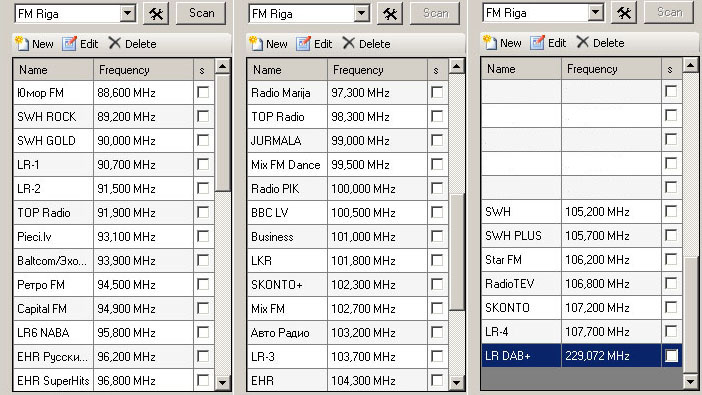Image resolution: width=702 pixels, height=395 pixels.
Task: Tick the checkbox for BBC LV
Action: (x=437, y=212)
